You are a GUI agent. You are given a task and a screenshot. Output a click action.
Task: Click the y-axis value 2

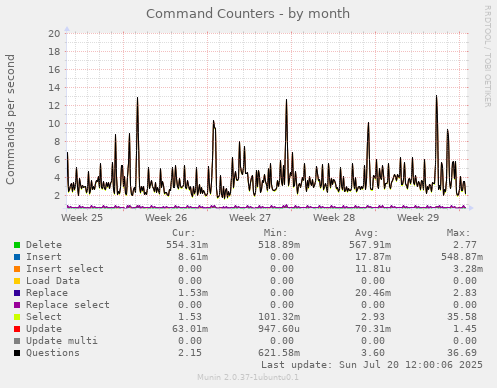point(57,196)
